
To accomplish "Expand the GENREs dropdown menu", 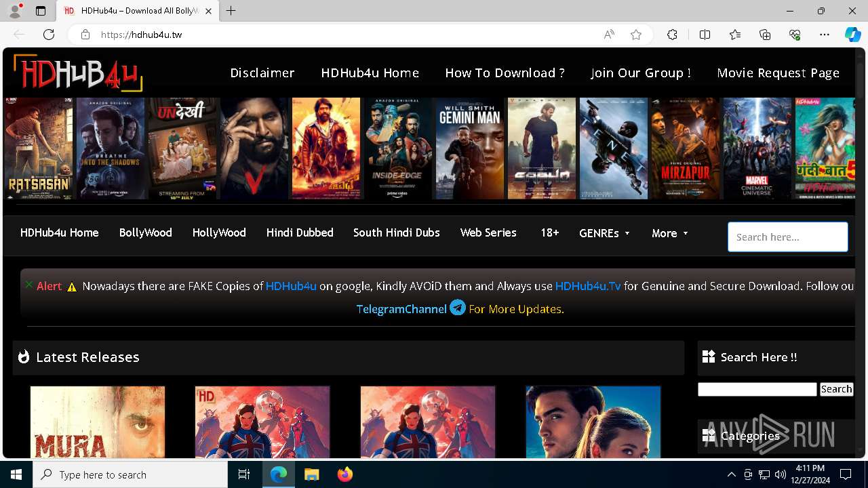I will [604, 233].
